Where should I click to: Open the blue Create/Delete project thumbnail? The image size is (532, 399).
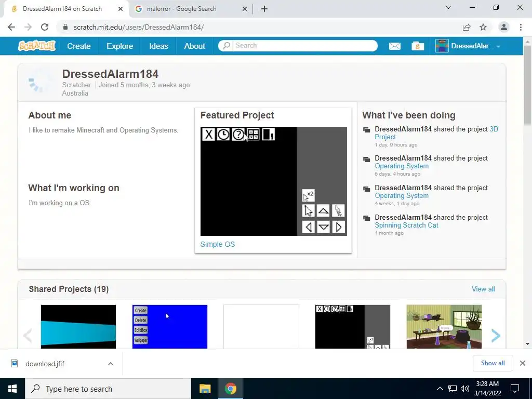[170, 326]
